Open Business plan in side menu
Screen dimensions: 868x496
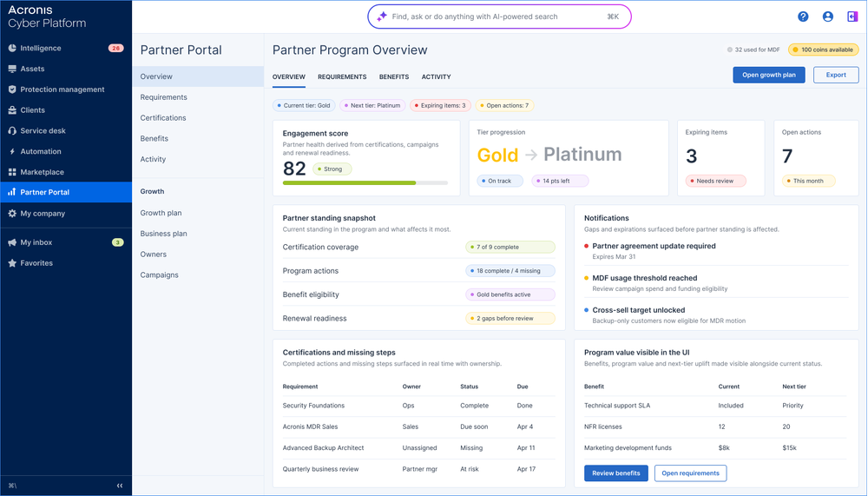pos(198,234)
